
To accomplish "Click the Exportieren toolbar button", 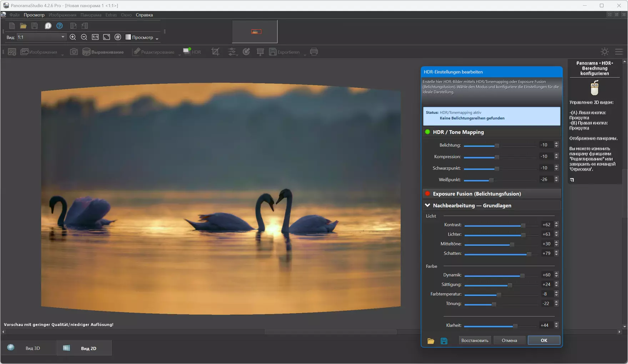I will tap(285, 52).
